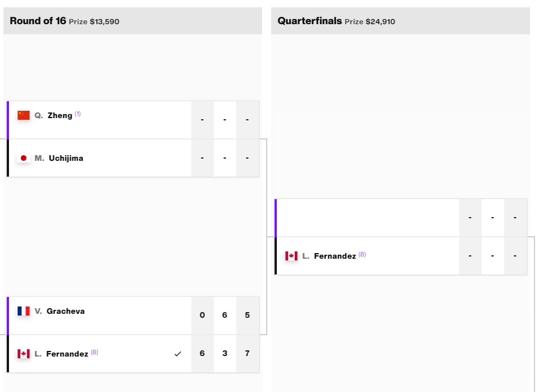Click Gracheva's first set score 0
Image resolution: width=539 pixels, height=392 pixels.
(x=203, y=315)
